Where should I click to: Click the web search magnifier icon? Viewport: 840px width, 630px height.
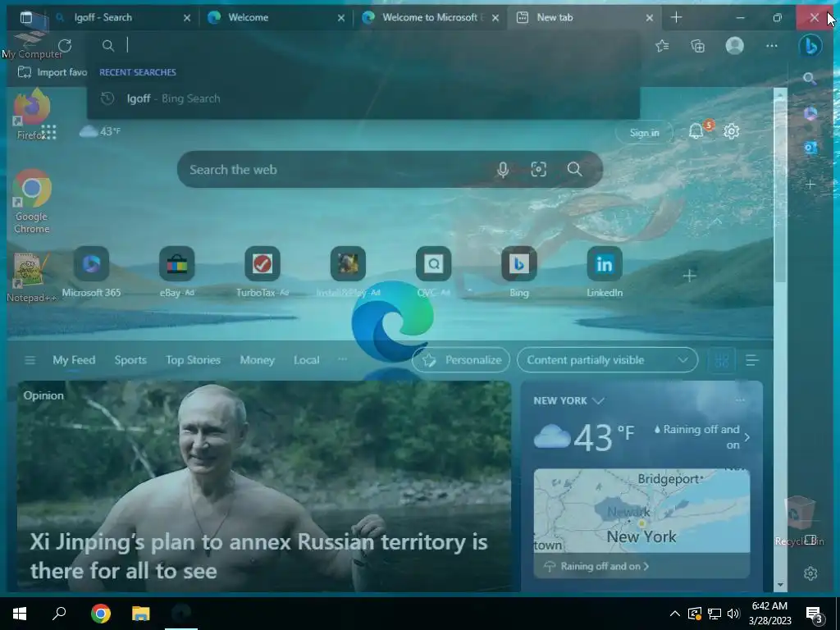[574, 169]
